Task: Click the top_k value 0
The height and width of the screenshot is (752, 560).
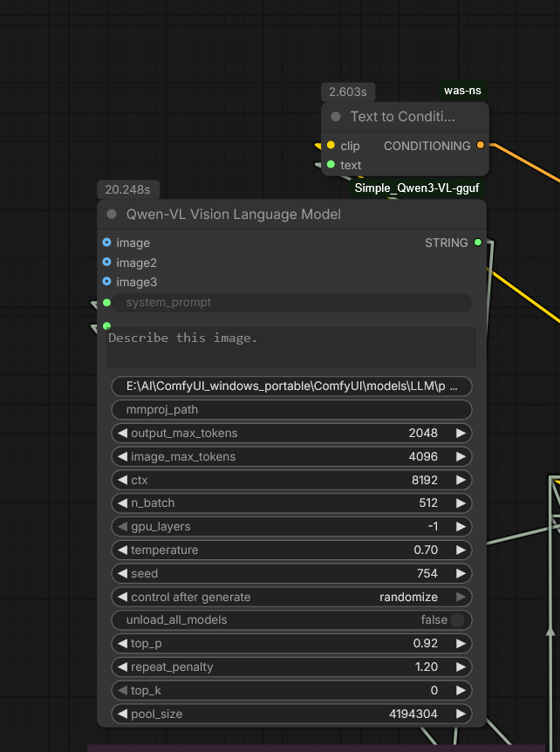Action: coord(434,691)
